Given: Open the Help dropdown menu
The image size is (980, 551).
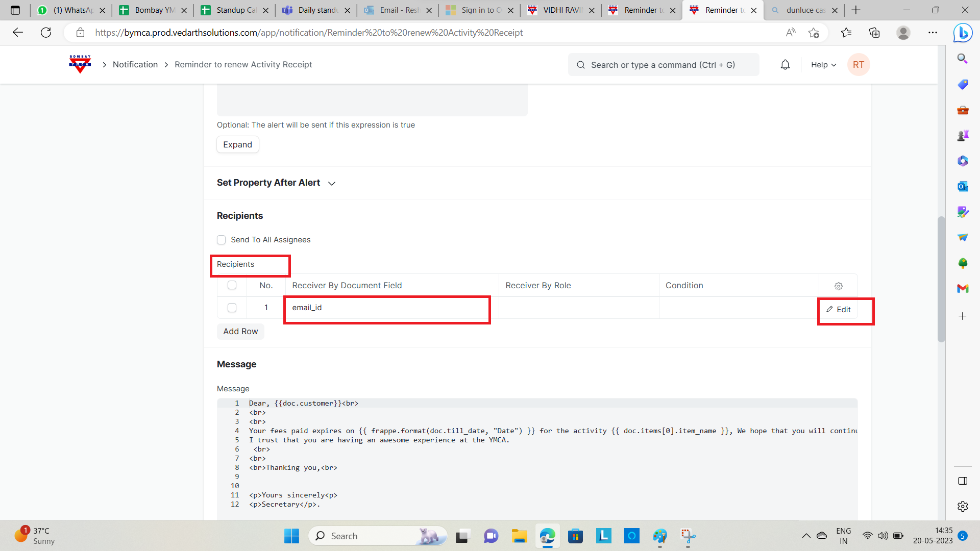Looking at the screenshot, I should click(x=823, y=65).
